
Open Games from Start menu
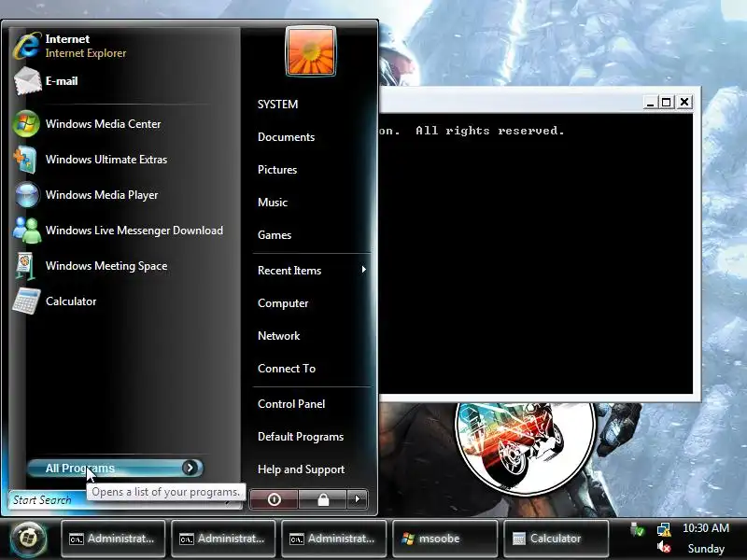pyautogui.click(x=275, y=235)
